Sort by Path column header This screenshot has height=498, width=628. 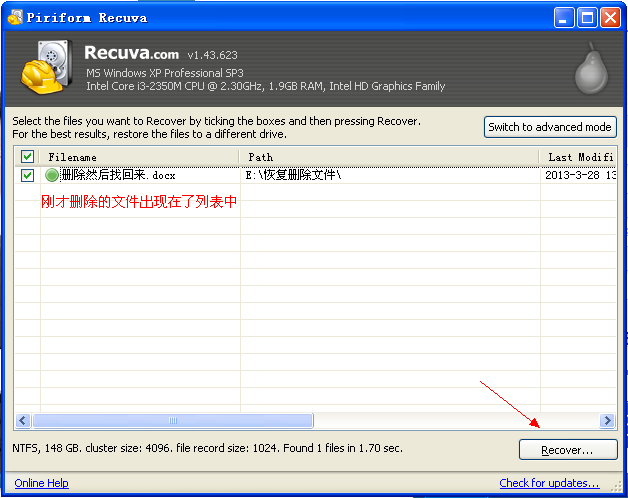[389, 157]
